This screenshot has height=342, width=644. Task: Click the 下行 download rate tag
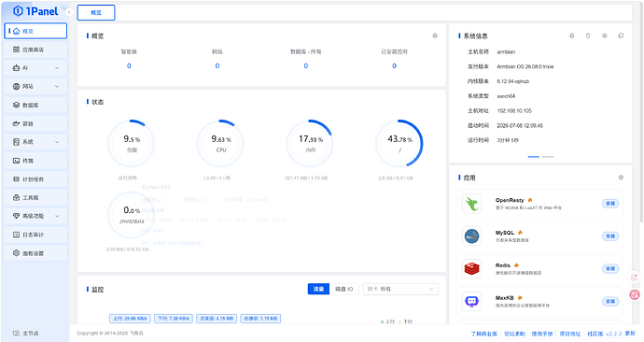point(174,319)
